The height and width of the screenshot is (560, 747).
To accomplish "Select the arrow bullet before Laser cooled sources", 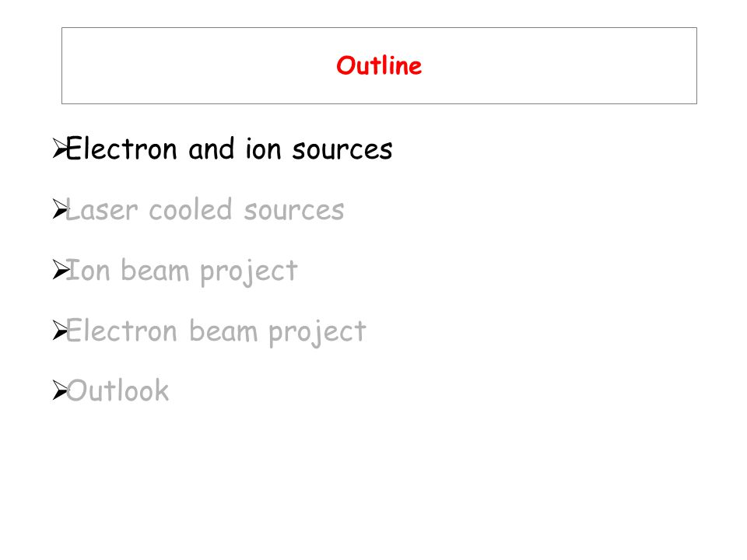I will click(61, 209).
